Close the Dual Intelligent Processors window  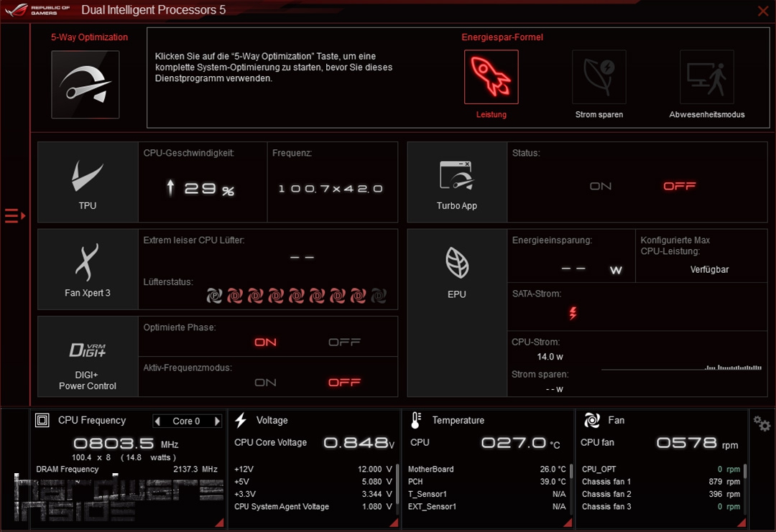pos(762,11)
